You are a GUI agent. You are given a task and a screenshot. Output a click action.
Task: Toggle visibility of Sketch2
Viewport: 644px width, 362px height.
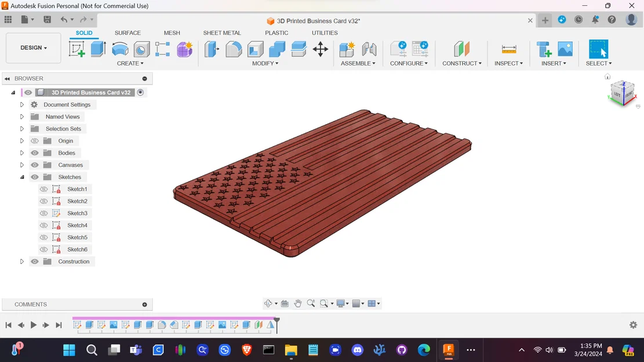point(43,201)
